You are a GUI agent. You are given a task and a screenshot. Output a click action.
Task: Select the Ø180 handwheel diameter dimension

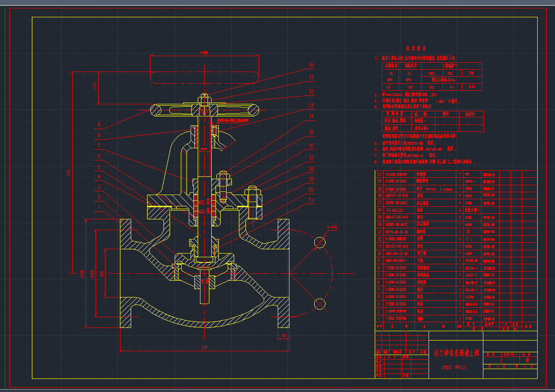tap(204, 52)
